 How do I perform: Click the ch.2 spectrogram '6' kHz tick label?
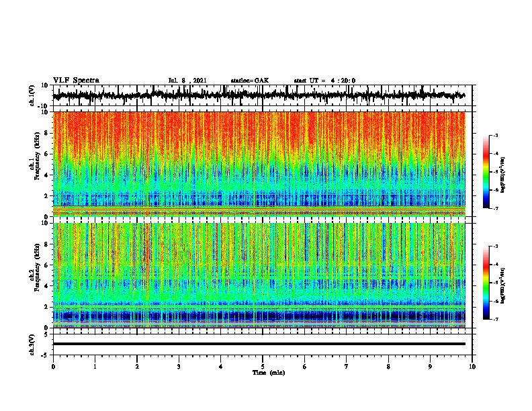point(47,265)
